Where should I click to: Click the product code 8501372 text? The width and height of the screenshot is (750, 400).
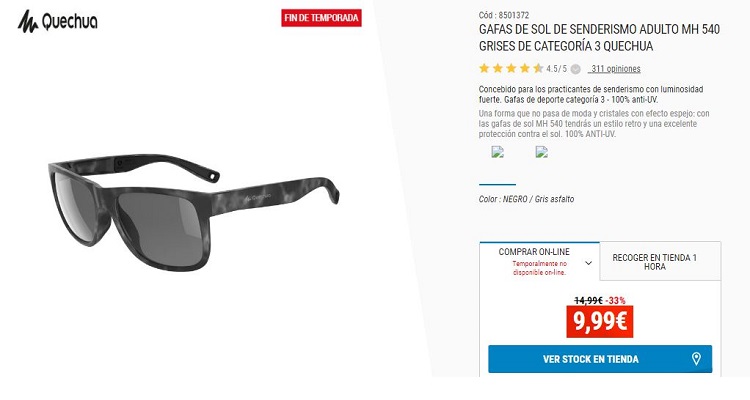(x=504, y=15)
